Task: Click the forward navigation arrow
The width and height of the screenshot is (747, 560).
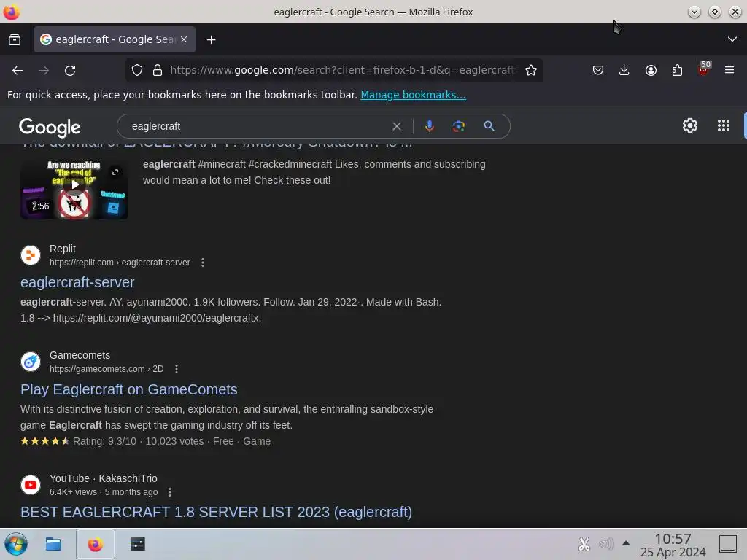Action: coord(44,71)
